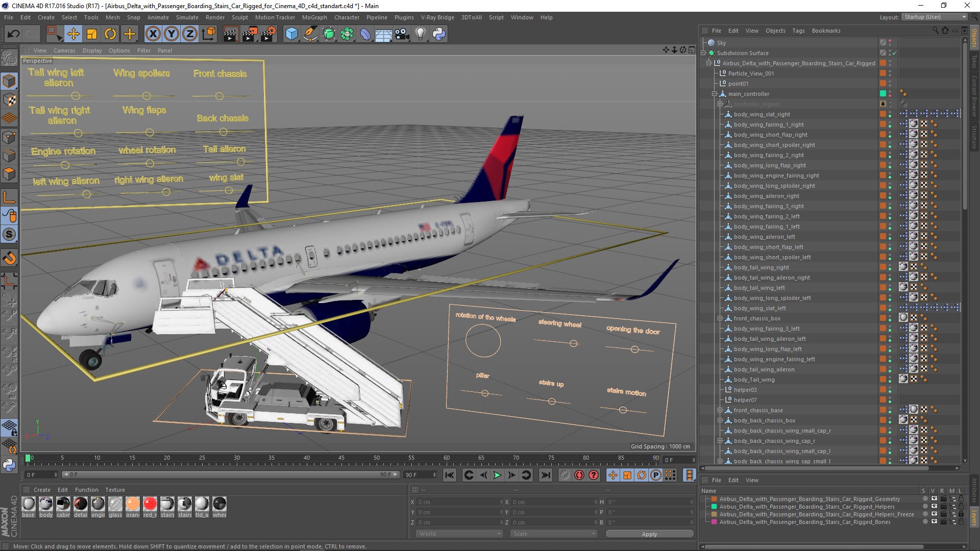Open the spline pen tool

[x=310, y=34]
